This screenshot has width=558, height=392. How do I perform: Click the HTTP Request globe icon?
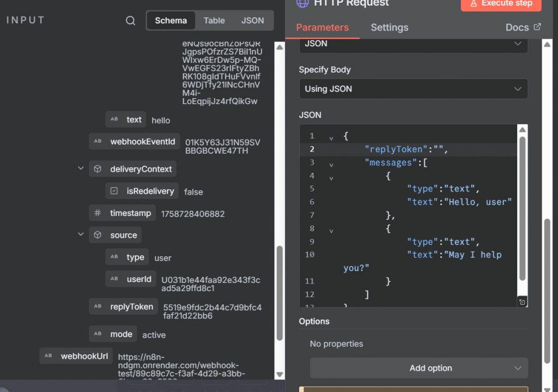302,3
